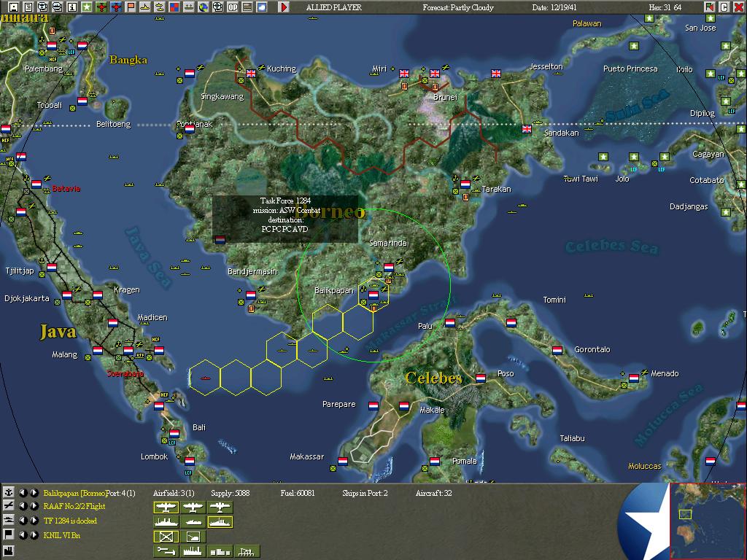Click the Dutch flag base at Menado

(x=634, y=378)
